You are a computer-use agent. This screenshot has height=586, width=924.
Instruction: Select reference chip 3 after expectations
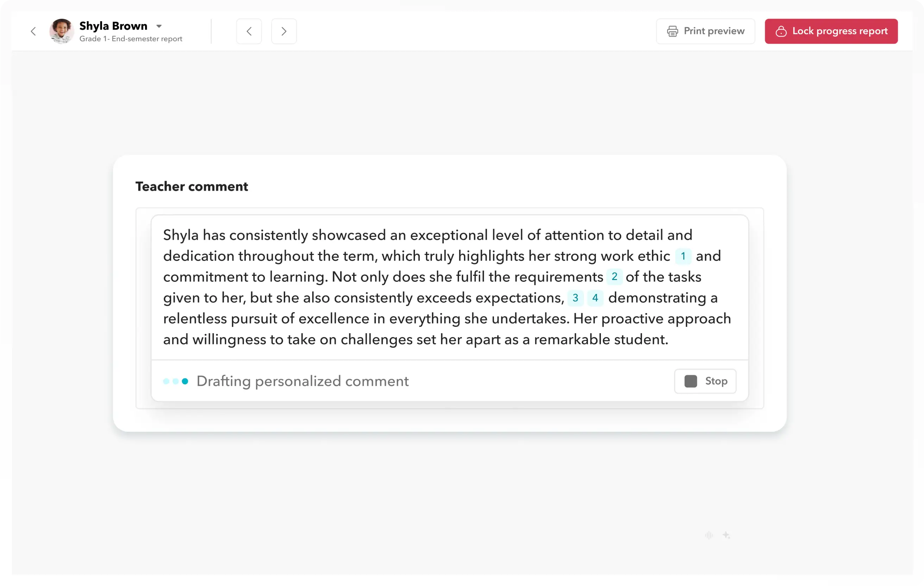[x=575, y=298]
